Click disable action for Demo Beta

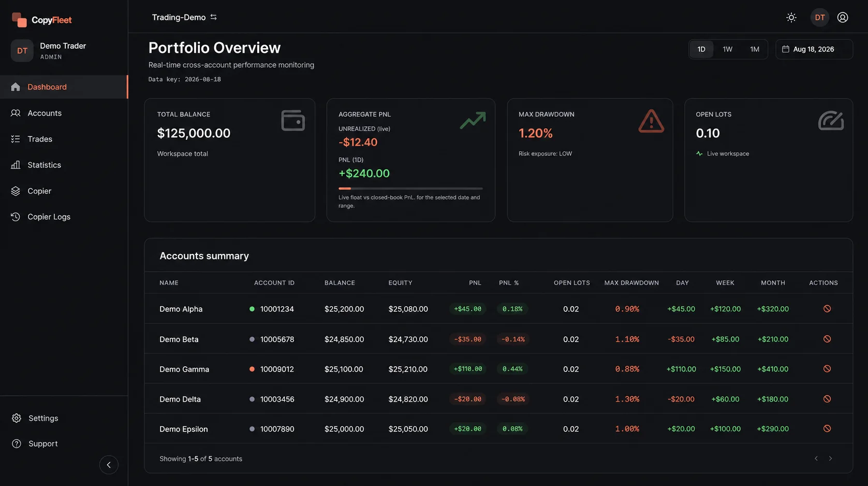click(x=827, y=339)
